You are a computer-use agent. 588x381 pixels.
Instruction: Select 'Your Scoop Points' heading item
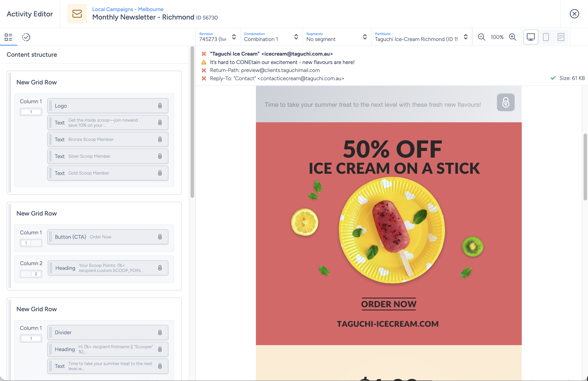[108, 268]
